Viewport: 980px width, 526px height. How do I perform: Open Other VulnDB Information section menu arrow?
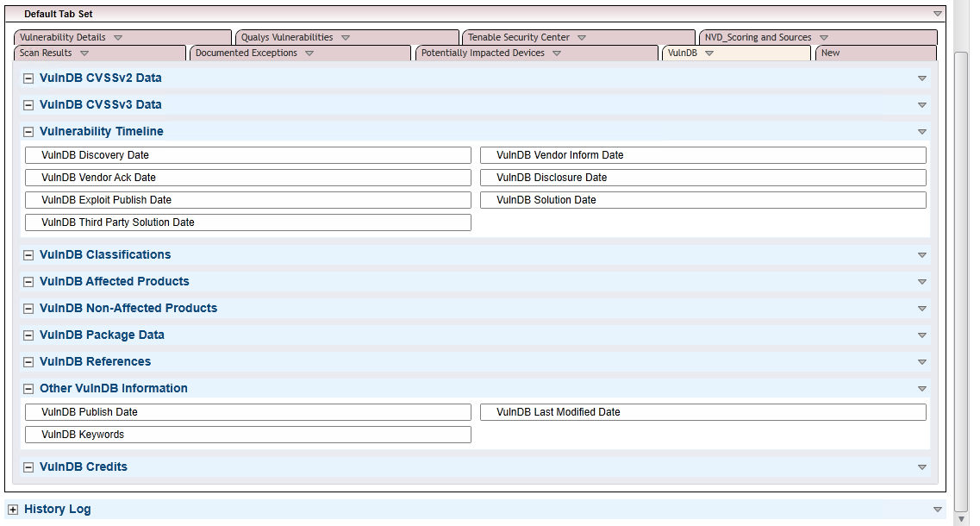click(x=922, y=389)
